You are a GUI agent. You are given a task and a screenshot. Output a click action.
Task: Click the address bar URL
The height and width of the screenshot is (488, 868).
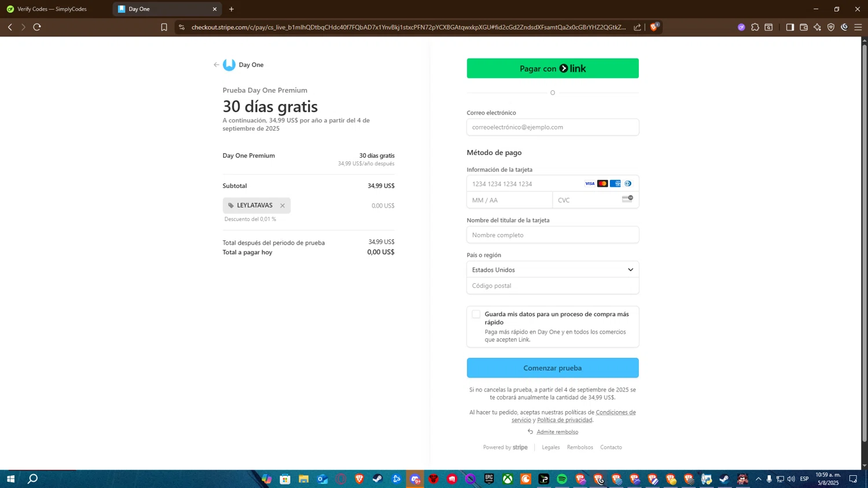pos(409,27)
